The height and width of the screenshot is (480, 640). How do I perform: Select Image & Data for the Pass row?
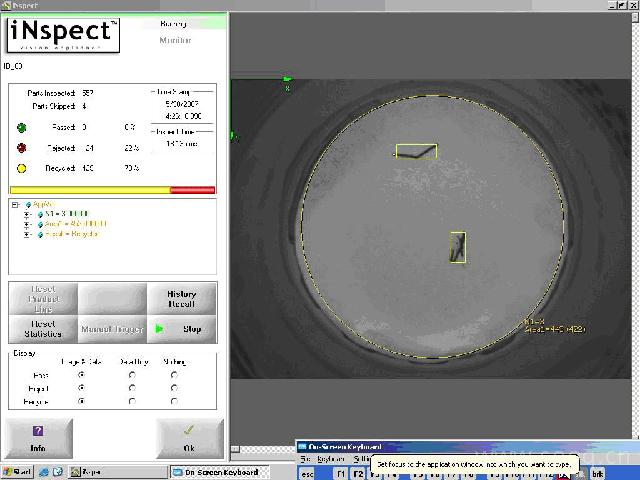pyautogui.click(x=81, y=374)
